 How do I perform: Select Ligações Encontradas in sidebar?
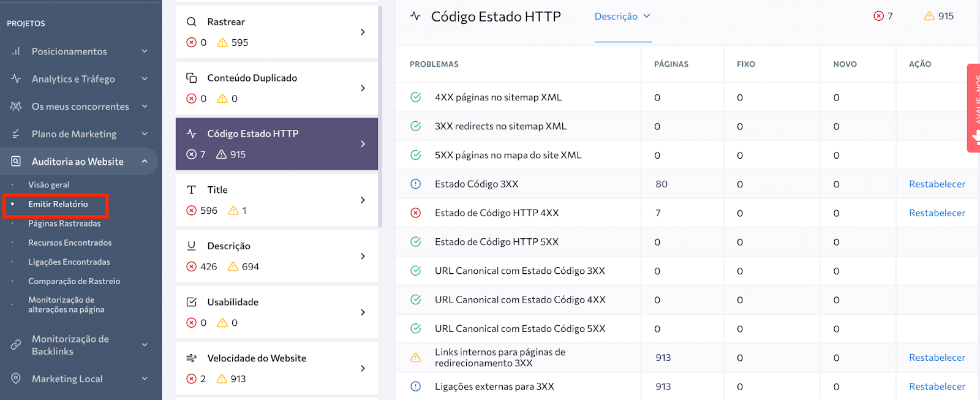(69, 262)
